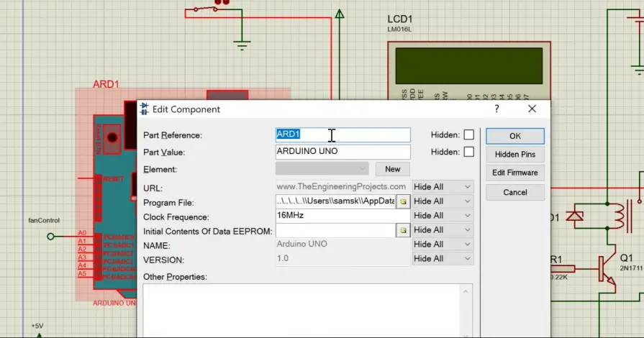This screenshot has width=644, height=338.
Task: Tick Hidden checkbox for Part Value
Action: 468,152
